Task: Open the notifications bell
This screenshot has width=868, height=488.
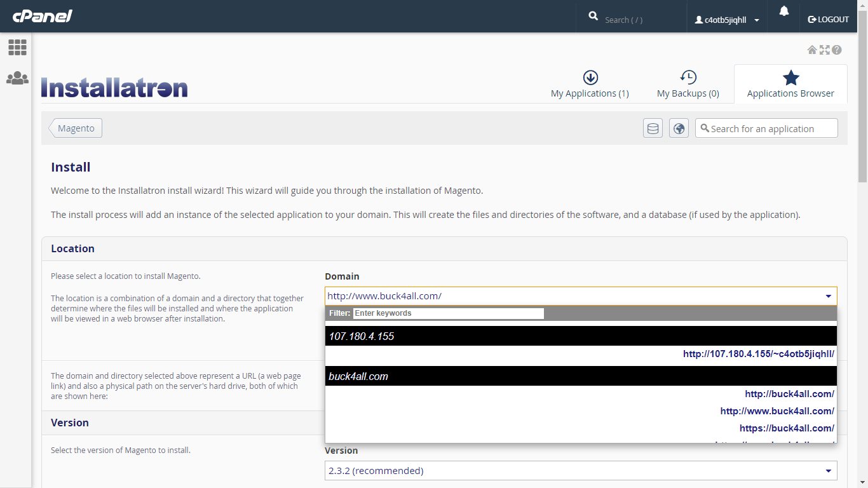Action: (784, 11)
